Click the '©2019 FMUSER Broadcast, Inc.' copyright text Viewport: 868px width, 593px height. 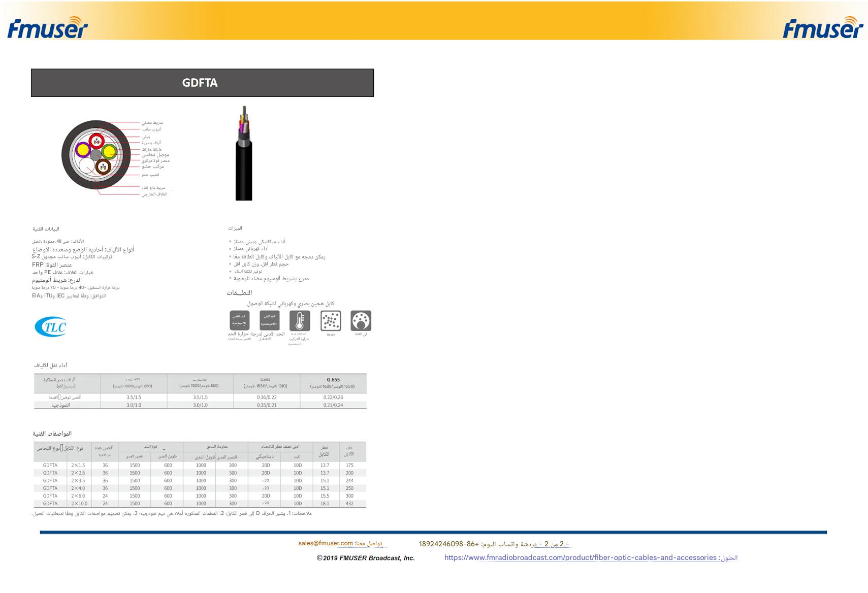click(x=366, y=558)
